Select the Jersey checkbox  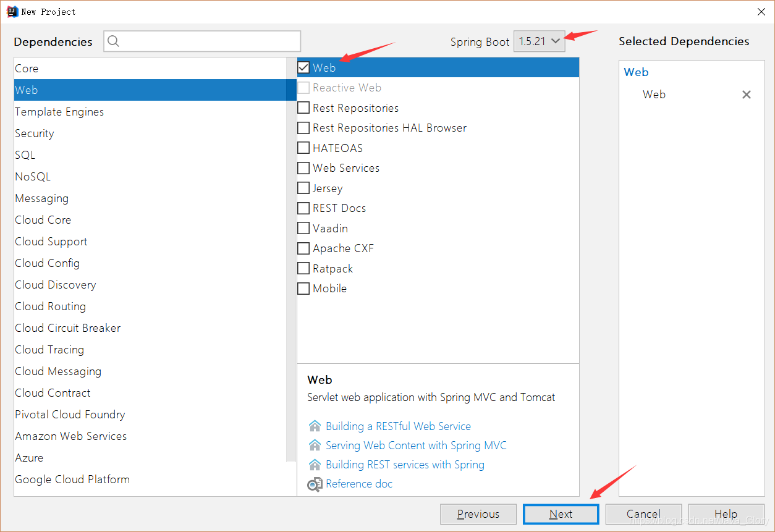point(303,188)
